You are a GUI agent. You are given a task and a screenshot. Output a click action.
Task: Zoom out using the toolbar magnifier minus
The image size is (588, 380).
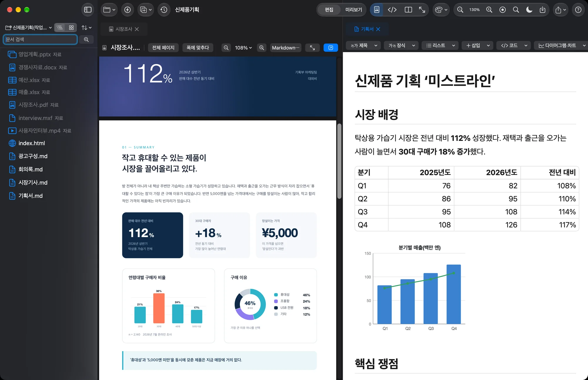[x=460, y=10]
